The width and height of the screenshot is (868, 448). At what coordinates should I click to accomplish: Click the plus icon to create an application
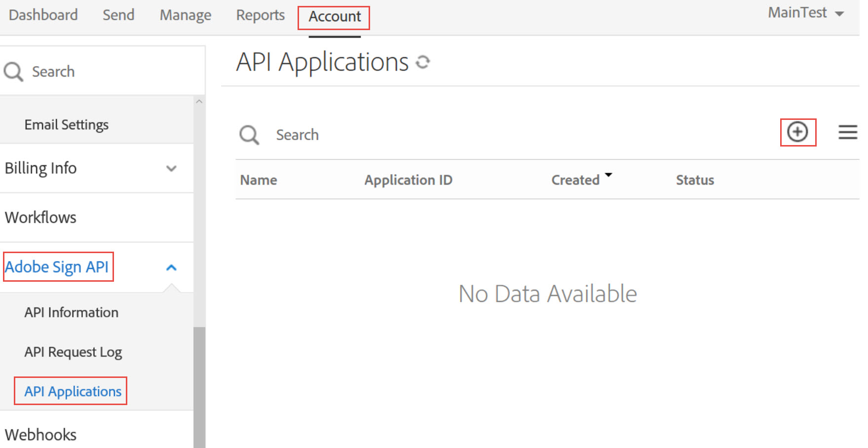(798, 132)
